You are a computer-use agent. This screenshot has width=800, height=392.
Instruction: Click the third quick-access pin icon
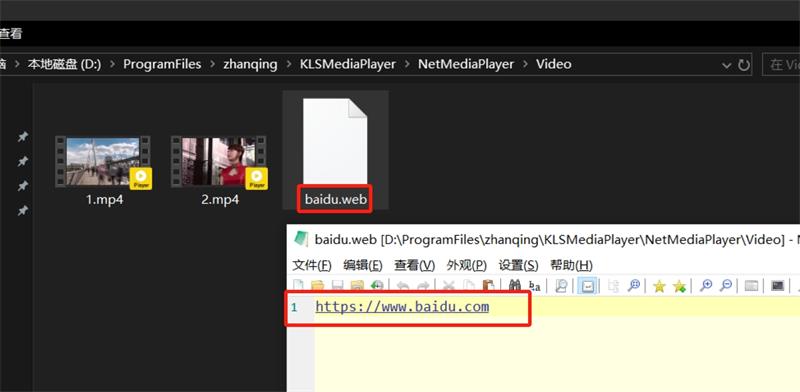click(22, 186)
